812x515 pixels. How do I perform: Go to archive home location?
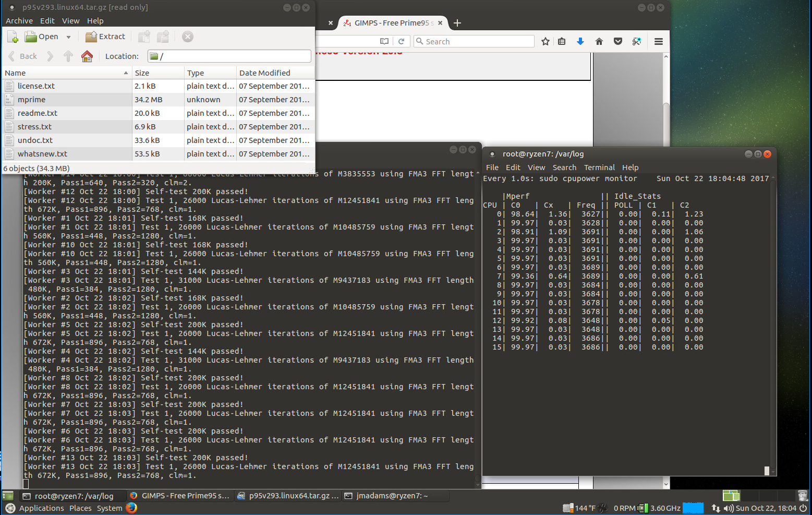coord(87,56)
